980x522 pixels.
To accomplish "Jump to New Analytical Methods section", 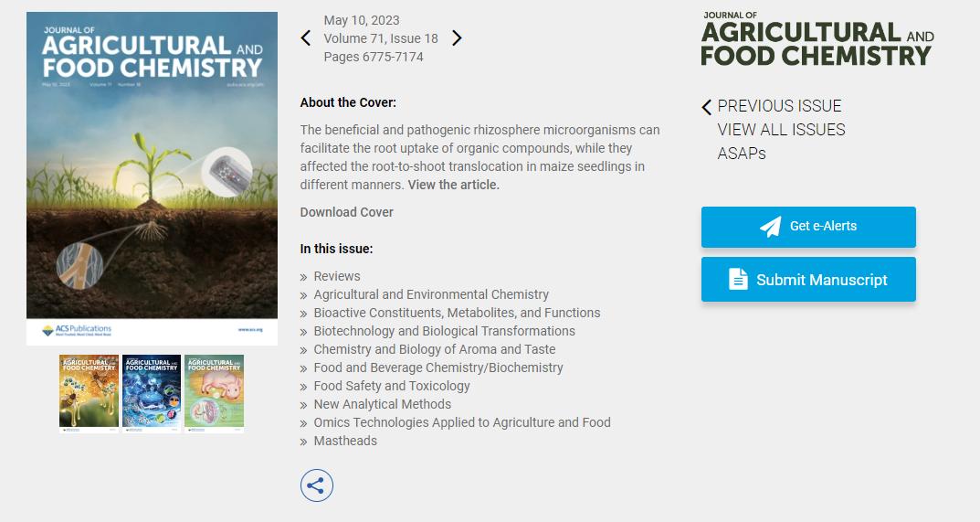I will click(x=383, y=404).
